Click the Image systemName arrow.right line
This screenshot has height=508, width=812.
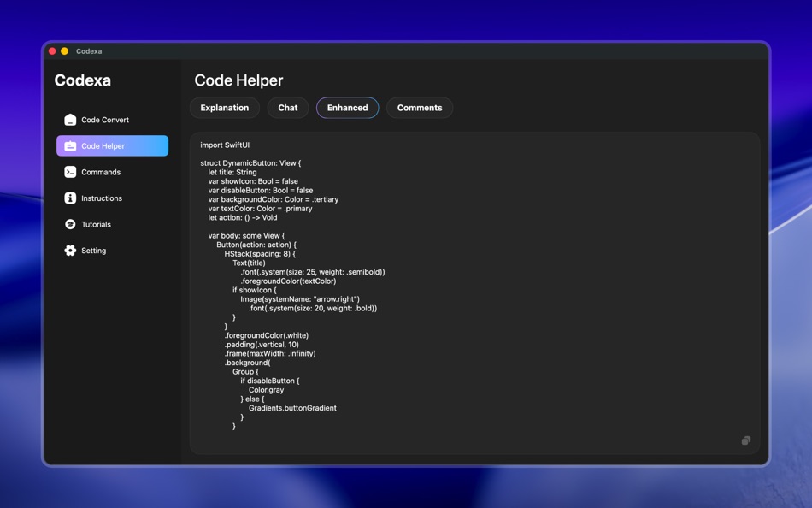tap(300, 299)
